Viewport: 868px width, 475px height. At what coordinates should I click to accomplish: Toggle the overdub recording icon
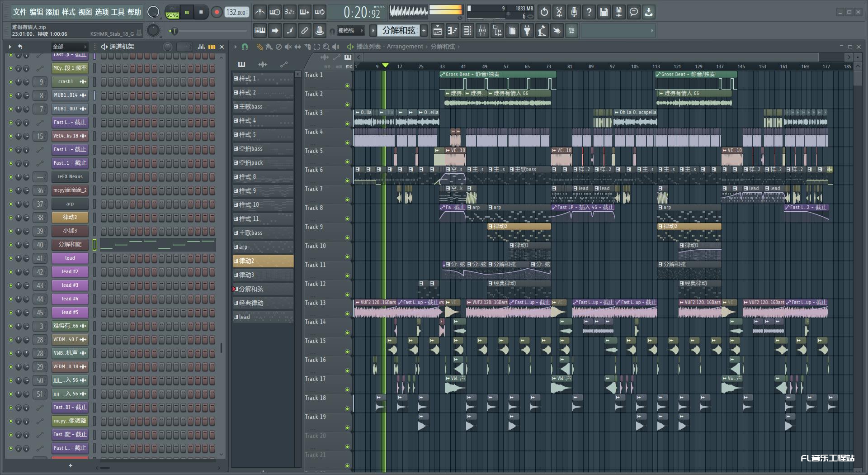[x=305, y=12]
